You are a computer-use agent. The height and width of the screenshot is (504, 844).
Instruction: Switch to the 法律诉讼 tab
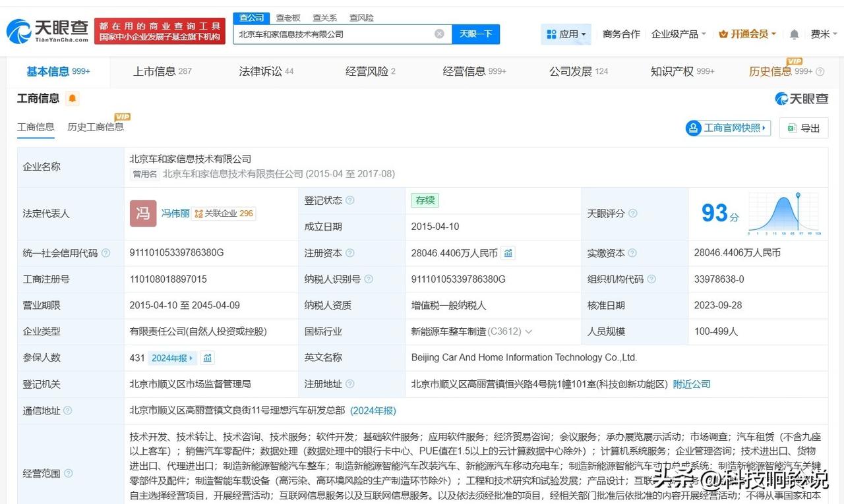coord(266,70)
